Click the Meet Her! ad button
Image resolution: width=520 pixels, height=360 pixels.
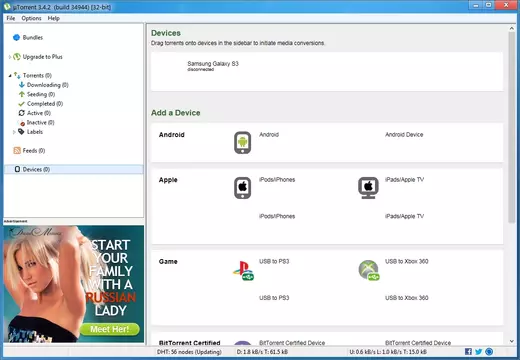(110, 329)
